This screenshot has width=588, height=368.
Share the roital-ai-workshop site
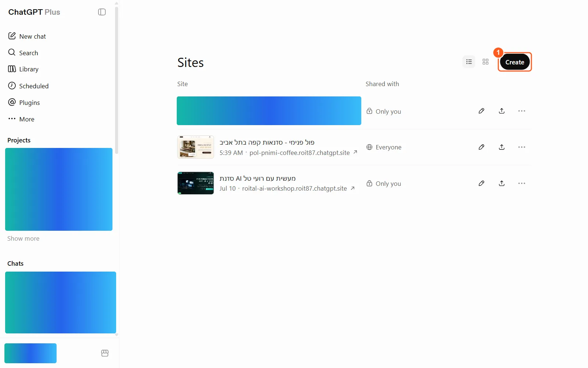pyautogui.click(x=502, y=183)
